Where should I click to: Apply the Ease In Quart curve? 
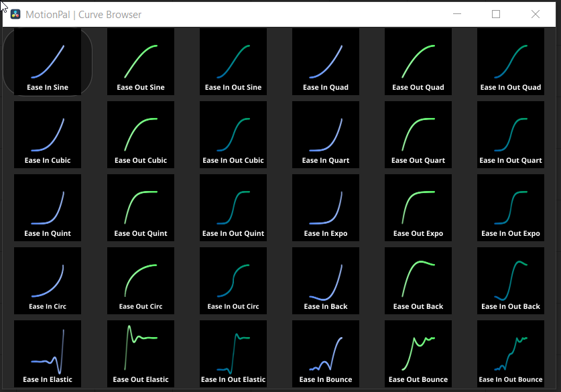[326, 135]
